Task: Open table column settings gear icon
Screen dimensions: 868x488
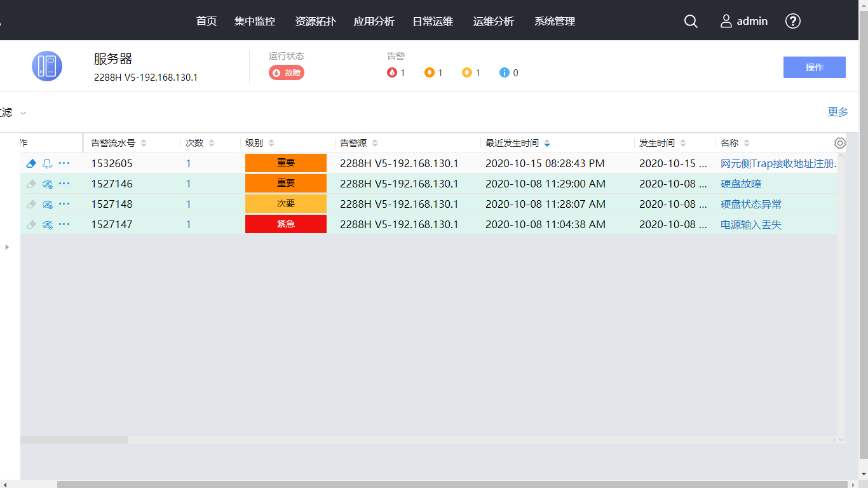Action: coord(839,143)
